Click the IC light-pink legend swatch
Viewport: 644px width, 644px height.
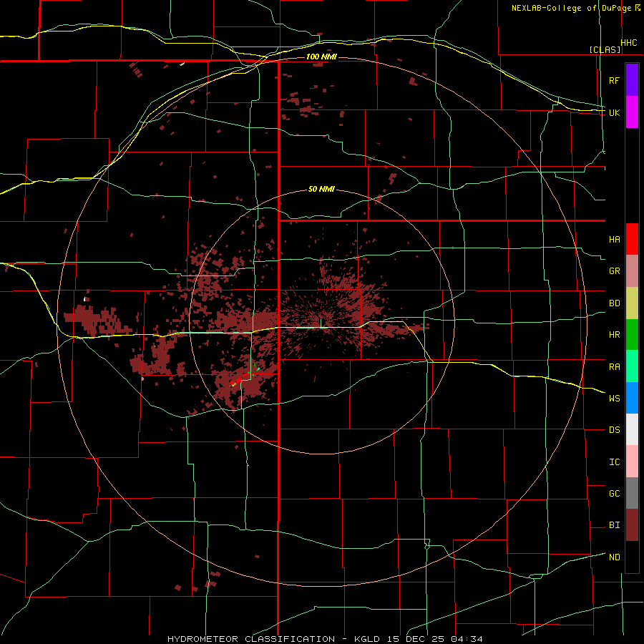tap(632, 462)
